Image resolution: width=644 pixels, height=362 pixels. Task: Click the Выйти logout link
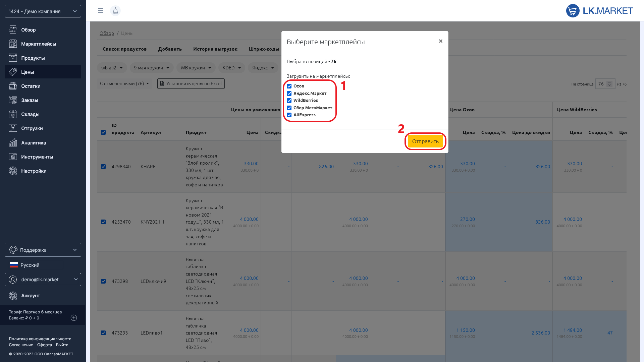(62, 345)
